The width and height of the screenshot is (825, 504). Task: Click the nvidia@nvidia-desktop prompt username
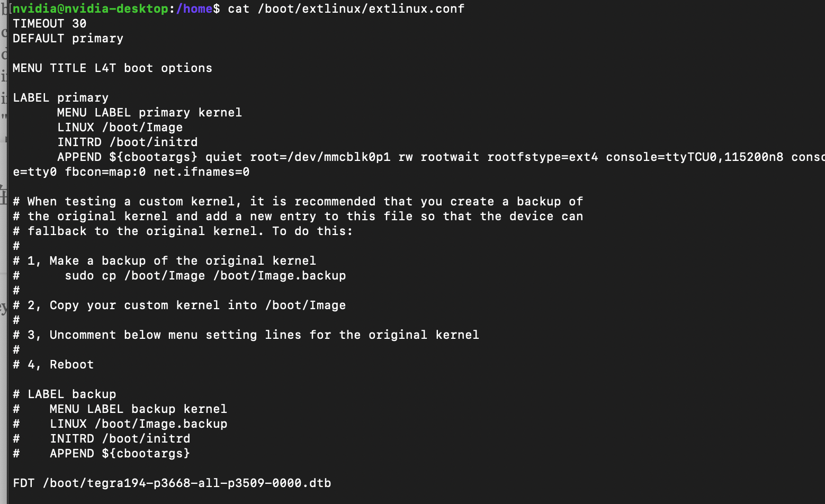(91, 8)
